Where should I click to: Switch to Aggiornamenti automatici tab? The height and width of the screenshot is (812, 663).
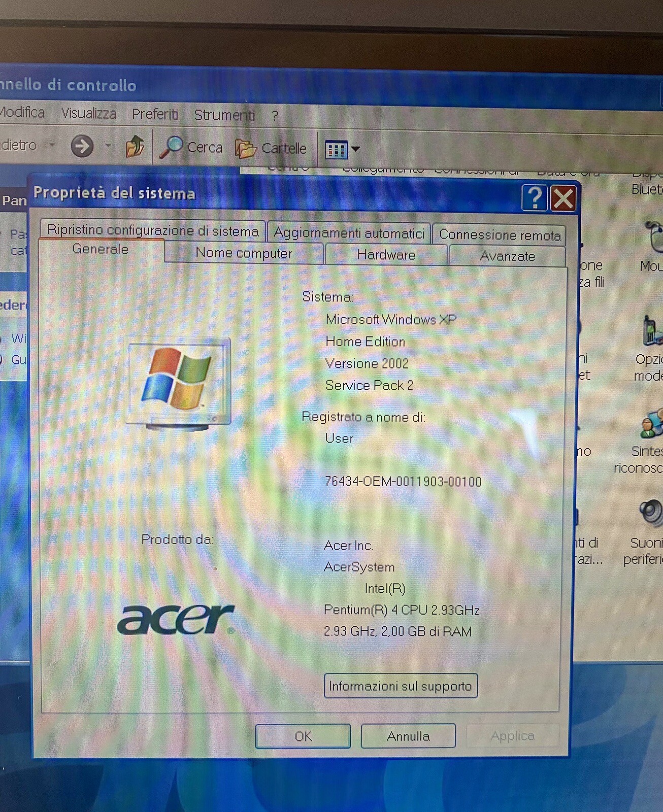point(349,233)
